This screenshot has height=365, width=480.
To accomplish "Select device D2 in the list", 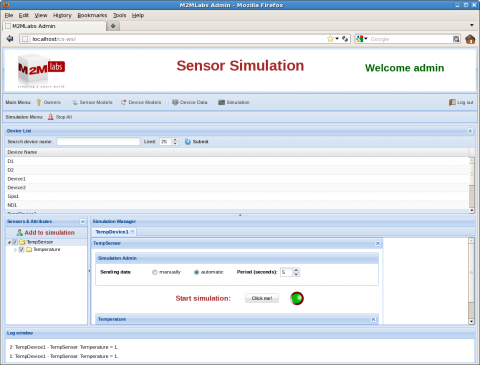I will 237,170.
